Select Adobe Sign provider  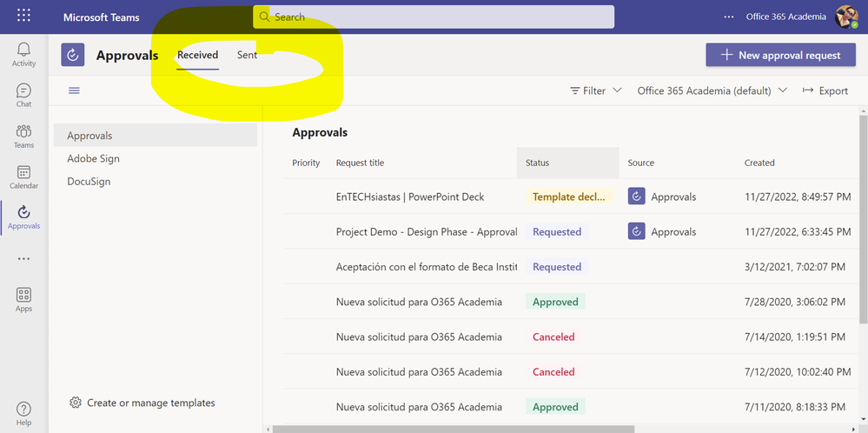click(x=156, y=158)
